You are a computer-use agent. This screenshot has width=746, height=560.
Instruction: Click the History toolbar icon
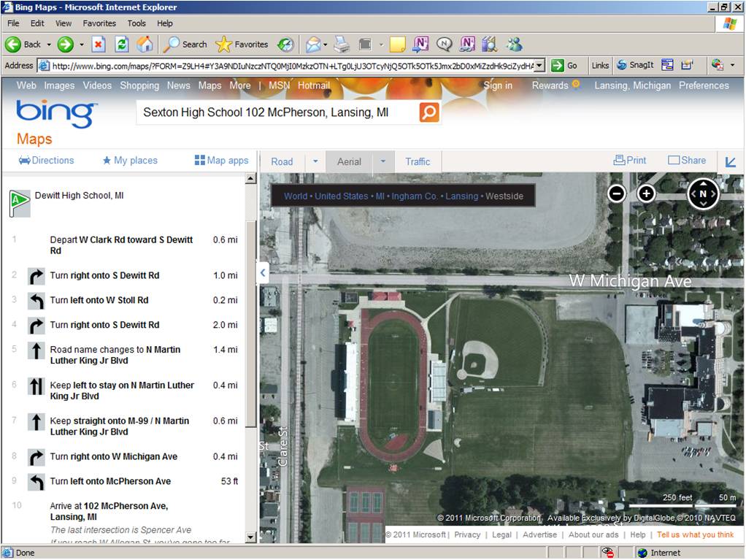pos(285,45)
